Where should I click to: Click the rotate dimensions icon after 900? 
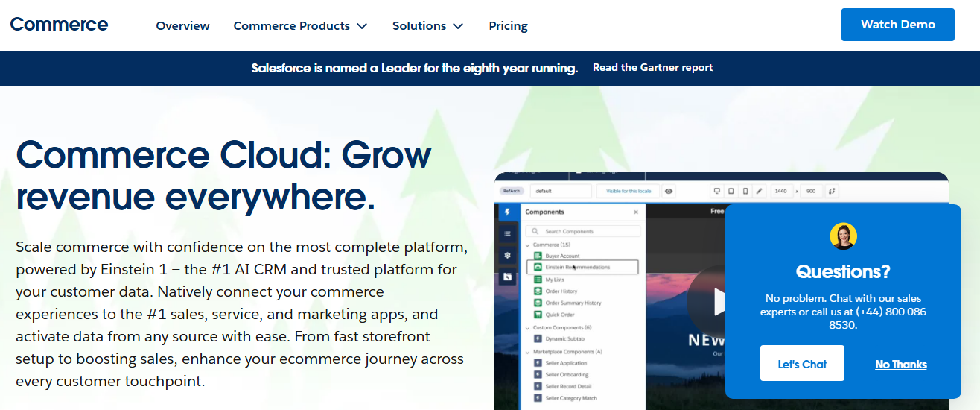coord(832,191)
